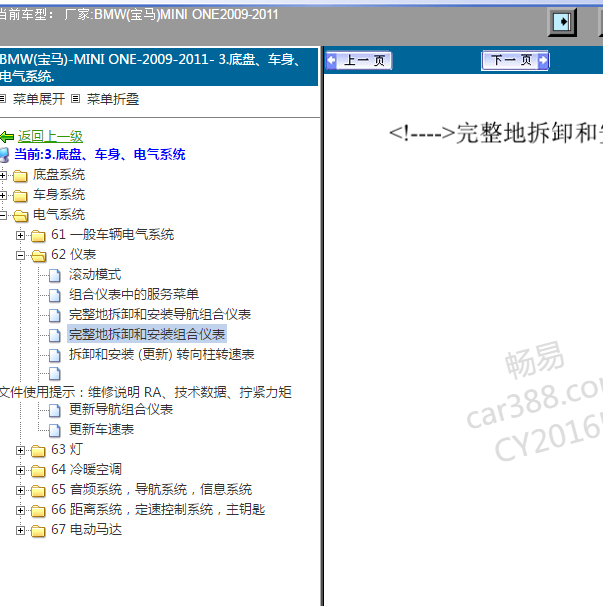
Task: Select the 67 电动马达 label
Action: point(87,530)
